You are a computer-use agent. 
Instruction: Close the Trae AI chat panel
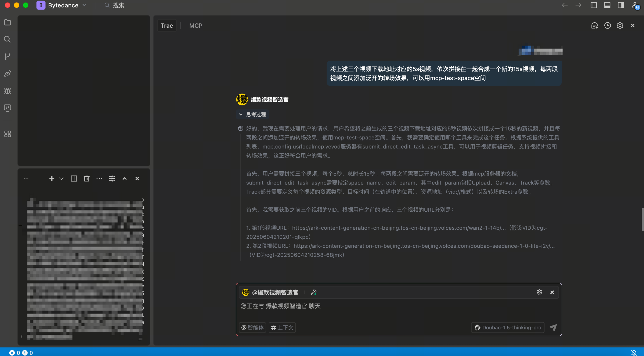[633, 26]
